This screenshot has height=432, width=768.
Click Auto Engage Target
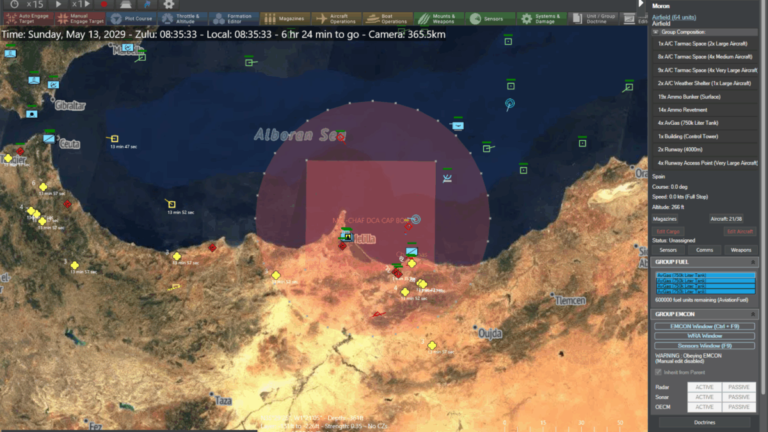(x=28, y=19)
